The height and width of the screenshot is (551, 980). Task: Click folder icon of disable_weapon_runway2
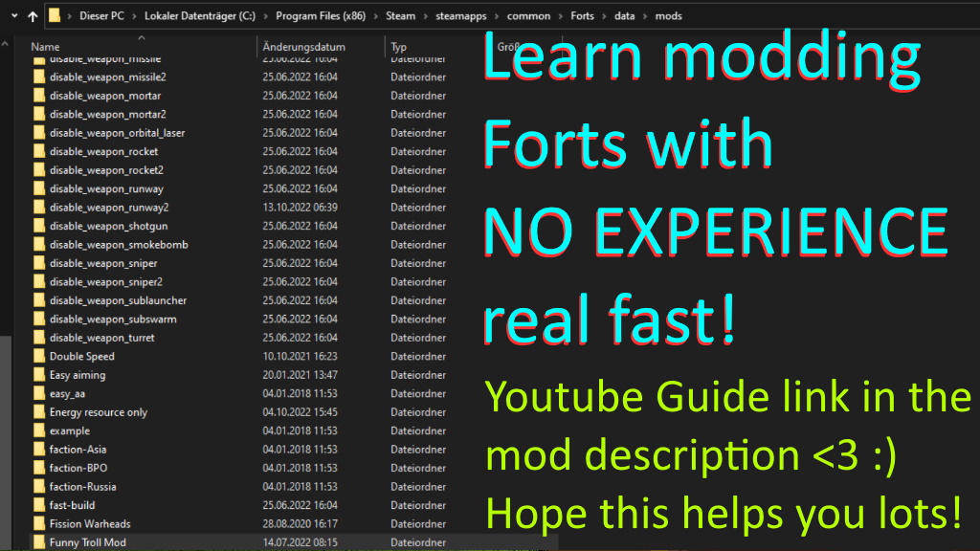[38, 208]
